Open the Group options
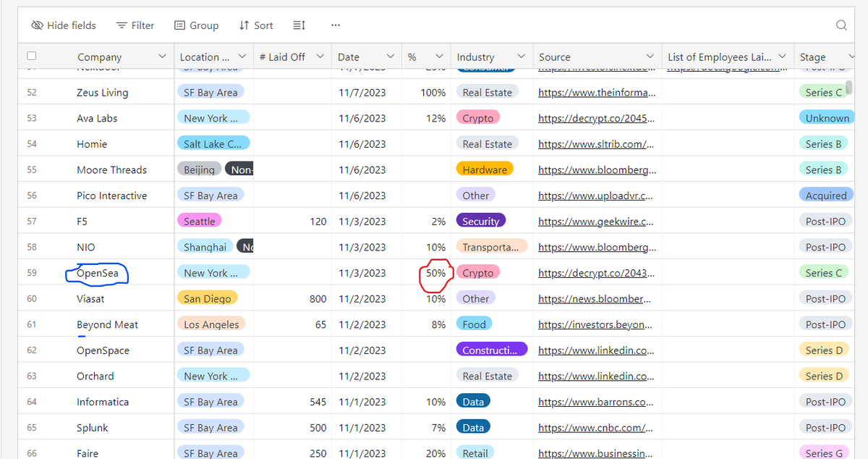 pos(196,25)
